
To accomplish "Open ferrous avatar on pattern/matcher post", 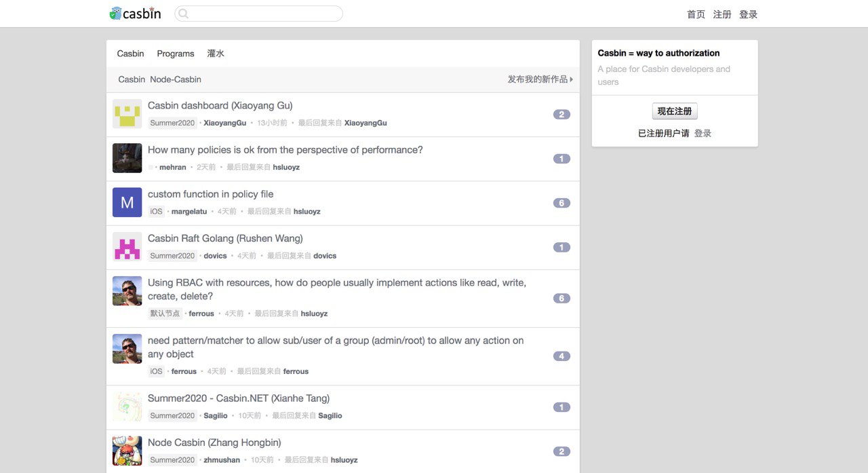I will tap(127, 349).
